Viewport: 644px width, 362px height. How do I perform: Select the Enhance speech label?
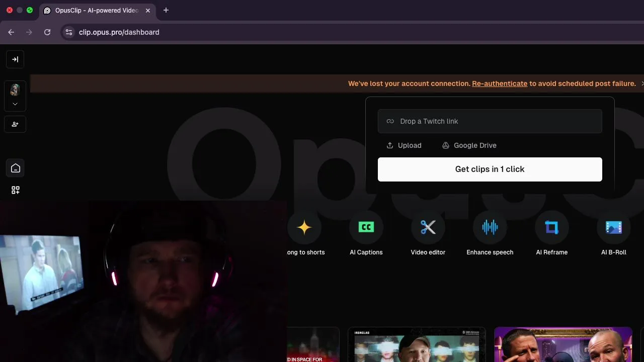click(x=490, y=252)
